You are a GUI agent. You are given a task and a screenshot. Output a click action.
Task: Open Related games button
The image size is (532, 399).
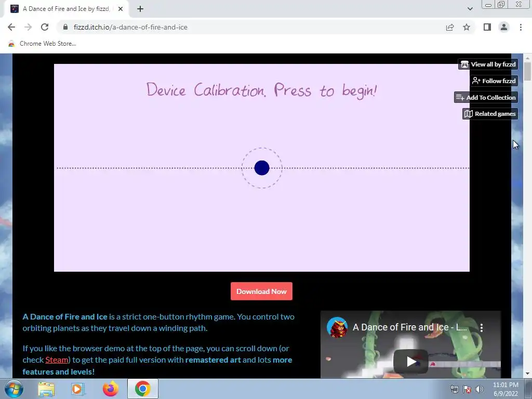(x=490, y=114)
